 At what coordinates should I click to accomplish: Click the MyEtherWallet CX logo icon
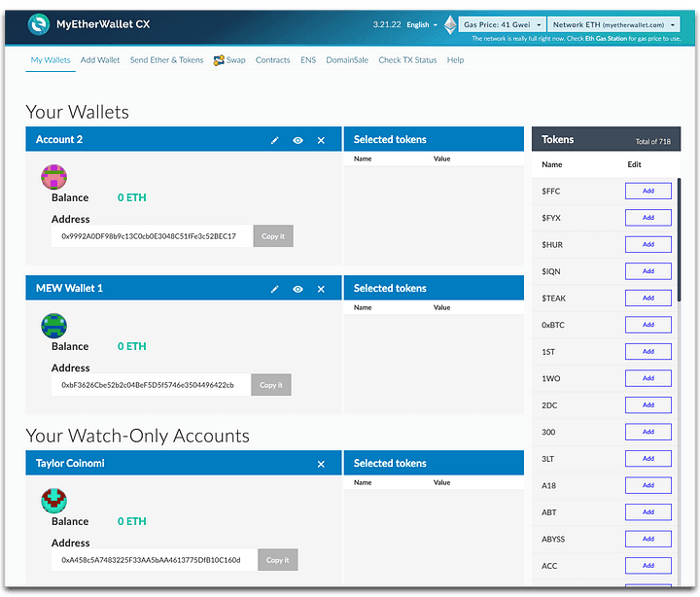click(38, 23)
